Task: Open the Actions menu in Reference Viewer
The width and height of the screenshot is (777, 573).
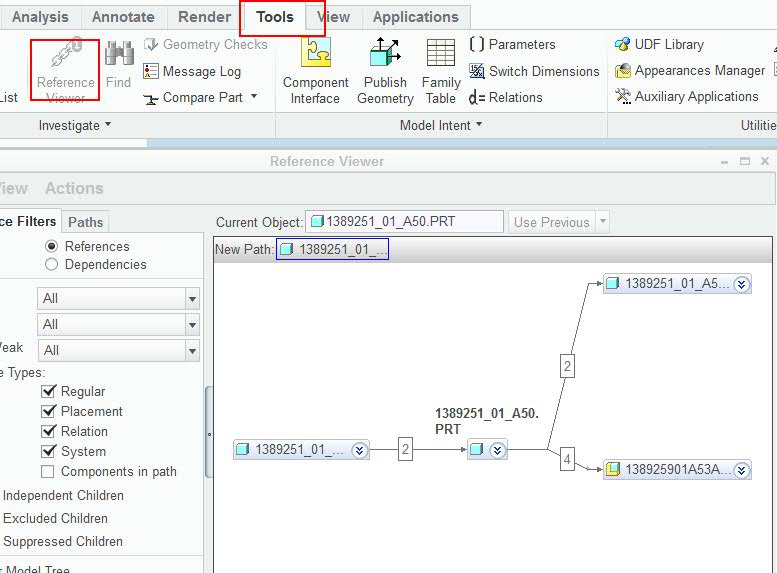Action: point(74,188)
